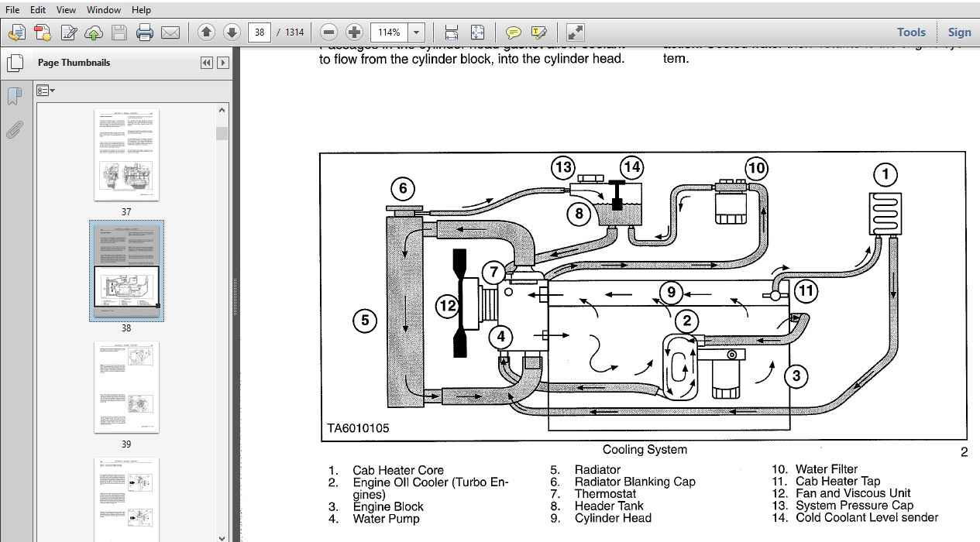Collapse the thumbnails panel with double-arrow button
Viewport: 980px width, 542px height.
coord(206,63)
